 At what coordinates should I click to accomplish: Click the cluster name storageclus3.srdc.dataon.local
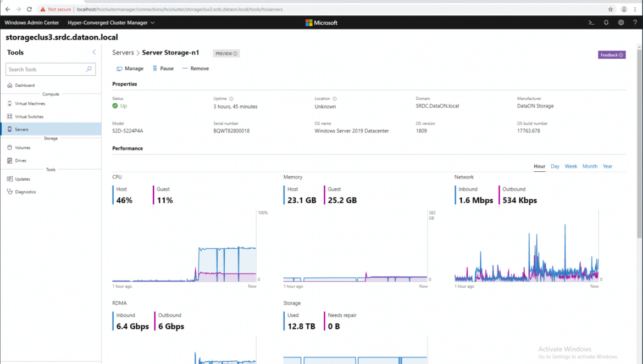[62, 37]
